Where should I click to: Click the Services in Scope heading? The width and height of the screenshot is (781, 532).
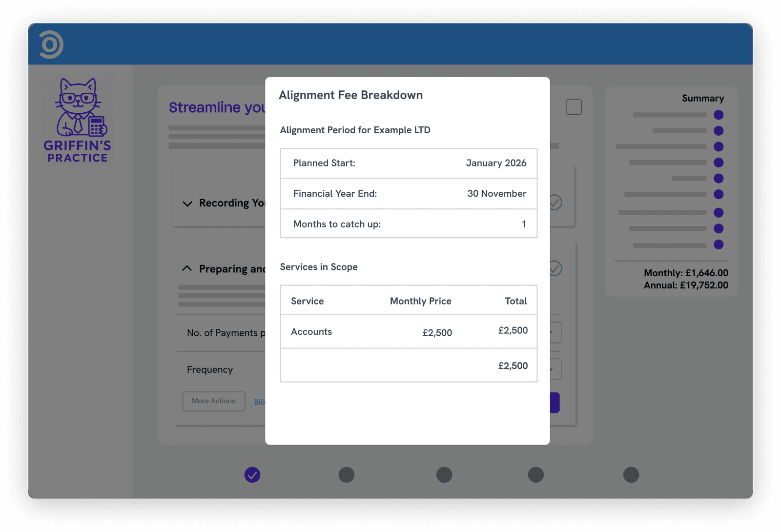tap(318, 267)
